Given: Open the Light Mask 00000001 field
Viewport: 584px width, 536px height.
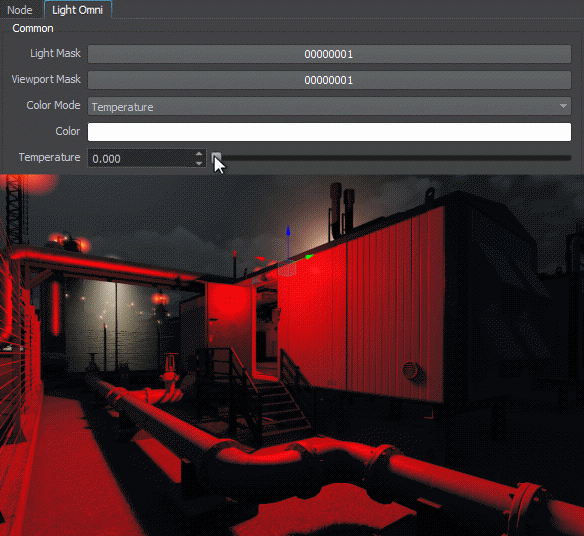Looking at the screenshot, I should (329, 54).
